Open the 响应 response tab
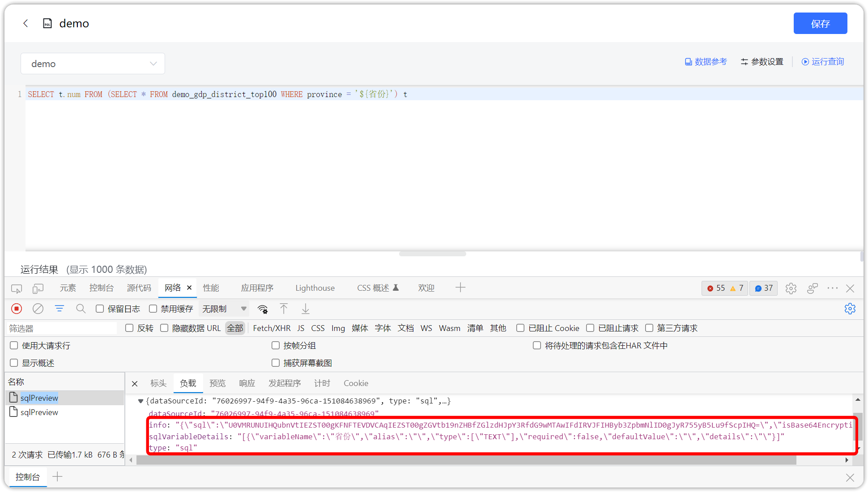Viewport: 868px width, 492px height. (x=247, y=383)
